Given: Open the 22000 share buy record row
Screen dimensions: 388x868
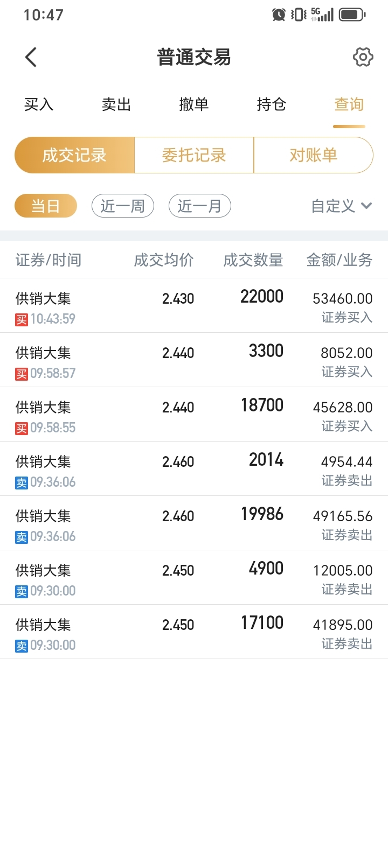Looking at the screenshot, I should pos(194,306).
